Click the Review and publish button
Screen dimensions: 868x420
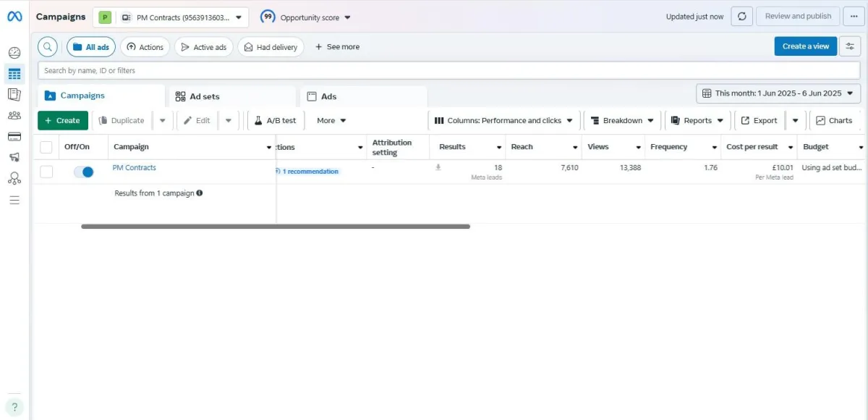pyautogui.click(x=798, y=17)
